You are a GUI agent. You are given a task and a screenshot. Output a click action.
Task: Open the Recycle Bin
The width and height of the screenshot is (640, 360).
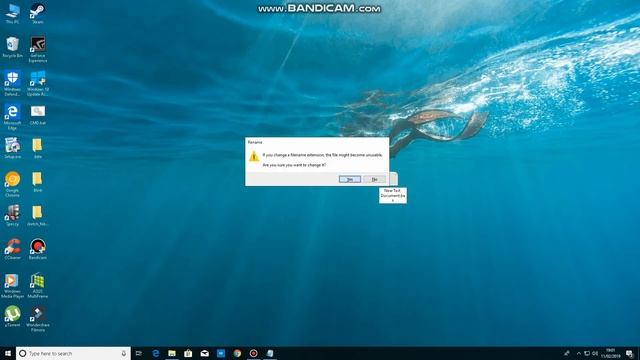tap(12, 47)
